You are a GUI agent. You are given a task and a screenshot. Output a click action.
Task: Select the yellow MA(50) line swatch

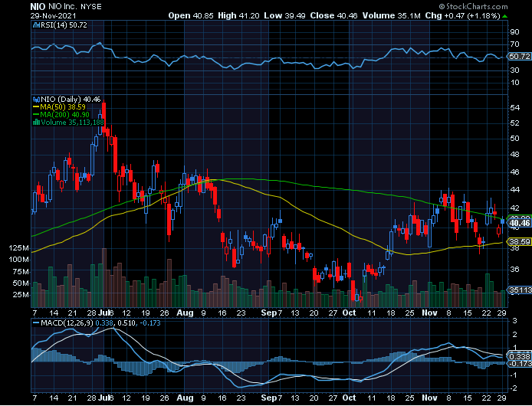(x=36, y=107)
